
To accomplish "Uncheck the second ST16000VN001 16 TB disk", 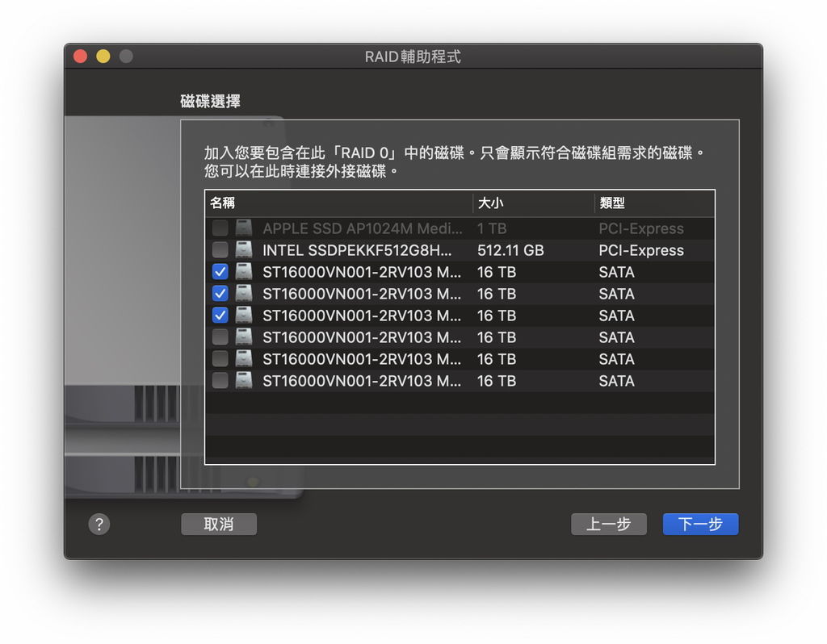I will [x=220, y=294].
